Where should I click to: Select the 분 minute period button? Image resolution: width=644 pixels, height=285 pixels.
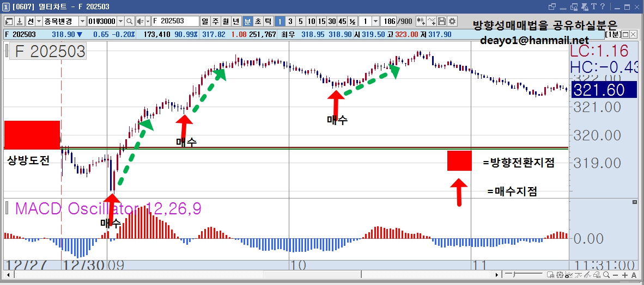[x=248, y=21]
